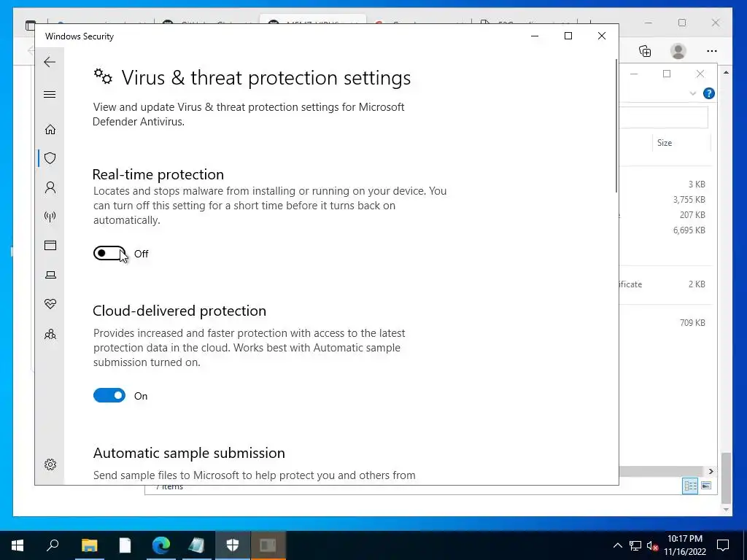
Task: Click the blue Help icon in File Explorer
Action: (x=709, y=93)
